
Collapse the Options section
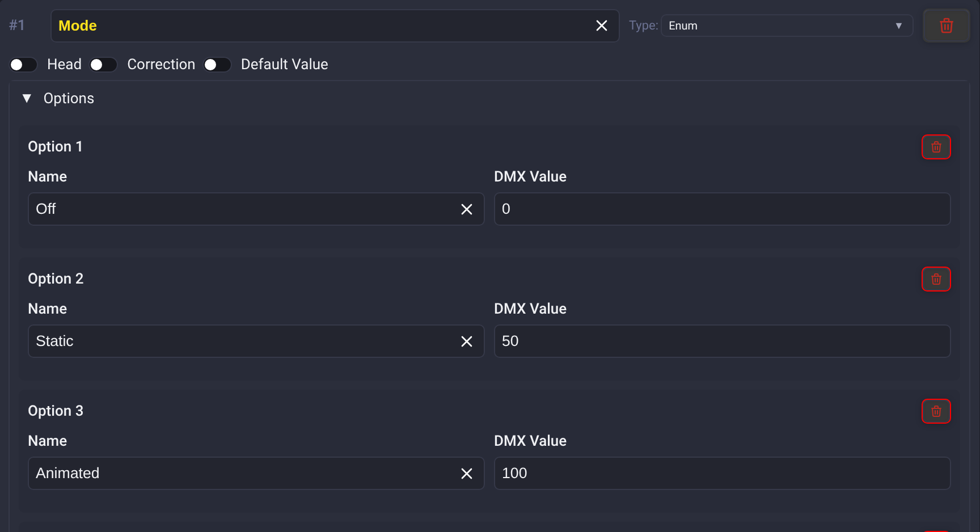tap(27, 98)
